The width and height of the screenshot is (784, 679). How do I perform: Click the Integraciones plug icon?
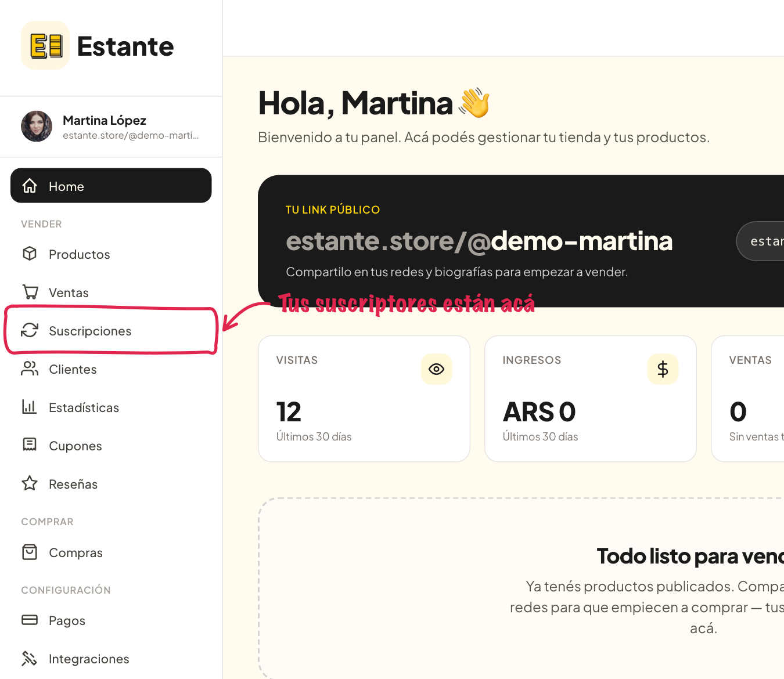coord(30,658)
